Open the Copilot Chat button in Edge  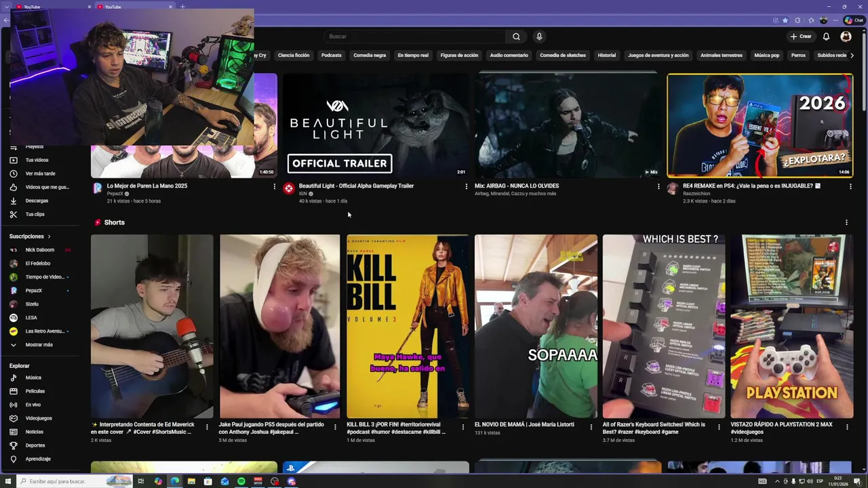coord(853,20)
